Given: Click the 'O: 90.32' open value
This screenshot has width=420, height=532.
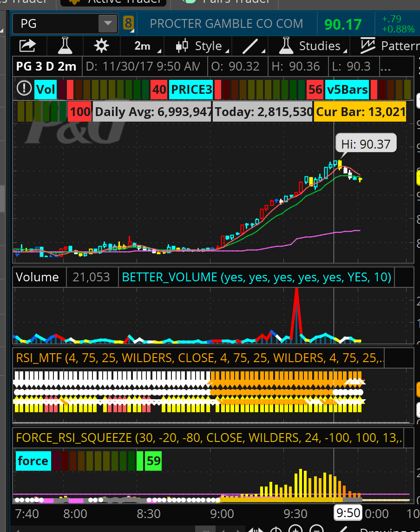Looking at the screenshot, I should coord(235,66).
